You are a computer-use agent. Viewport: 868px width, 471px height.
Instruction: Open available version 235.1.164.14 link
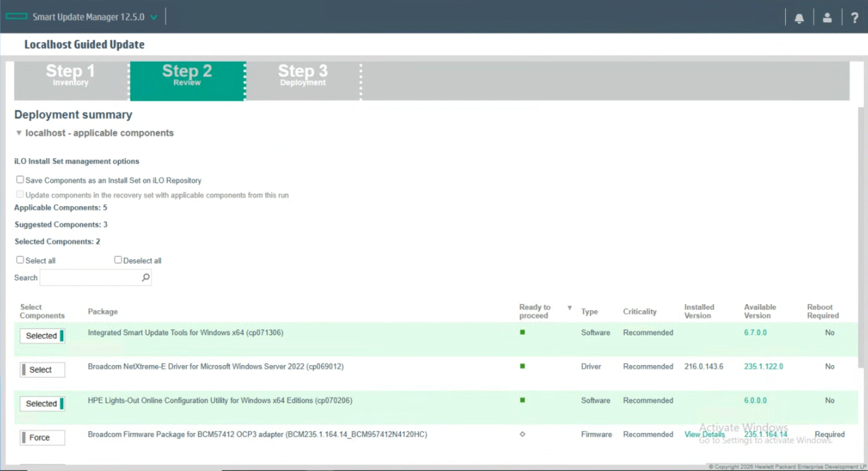point(765,434)
